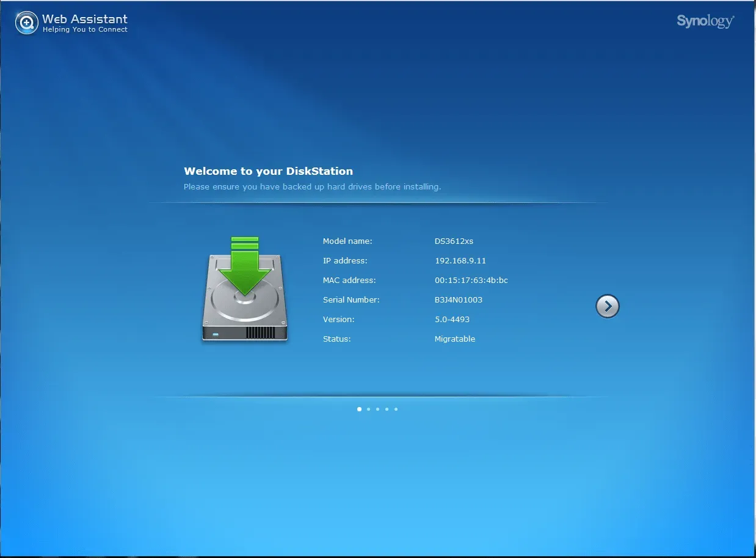
Task: Click the backup hard drives warning text
Action: 312,187
